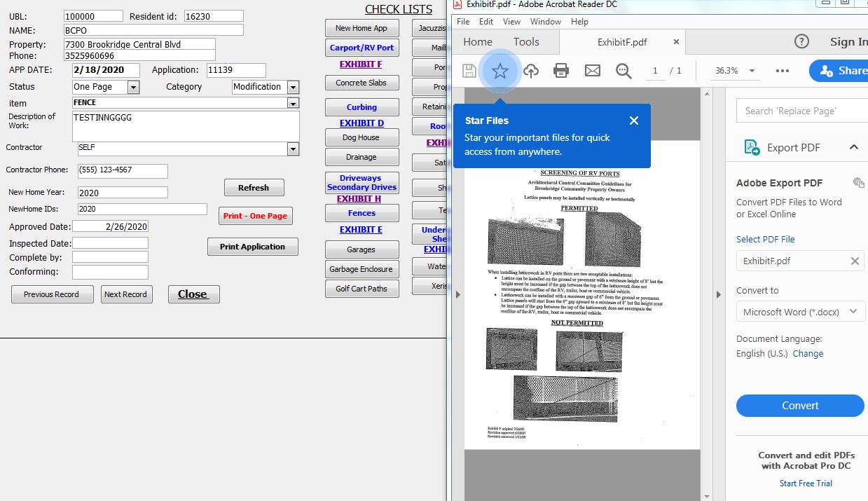The width and height of the screenshot is (868, 501).
Task: Click the Sign In button
Action: (848, 42)
